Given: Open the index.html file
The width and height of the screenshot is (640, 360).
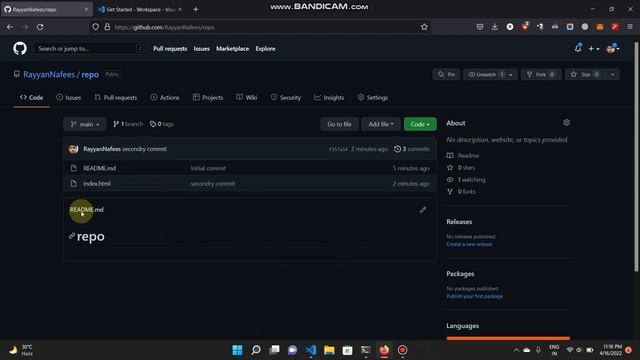Looking at the screenshot, I should 97,184.
